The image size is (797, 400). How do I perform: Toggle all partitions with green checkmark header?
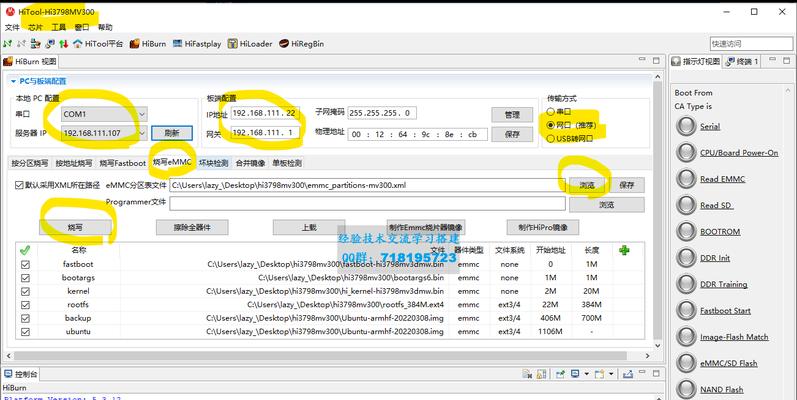click(25, 250)
